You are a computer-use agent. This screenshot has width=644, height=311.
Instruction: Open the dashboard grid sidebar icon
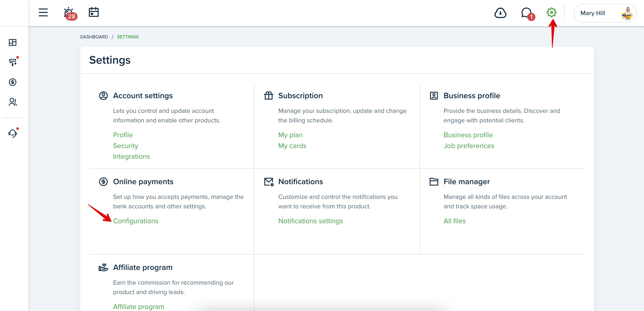[x=12, y=42]
